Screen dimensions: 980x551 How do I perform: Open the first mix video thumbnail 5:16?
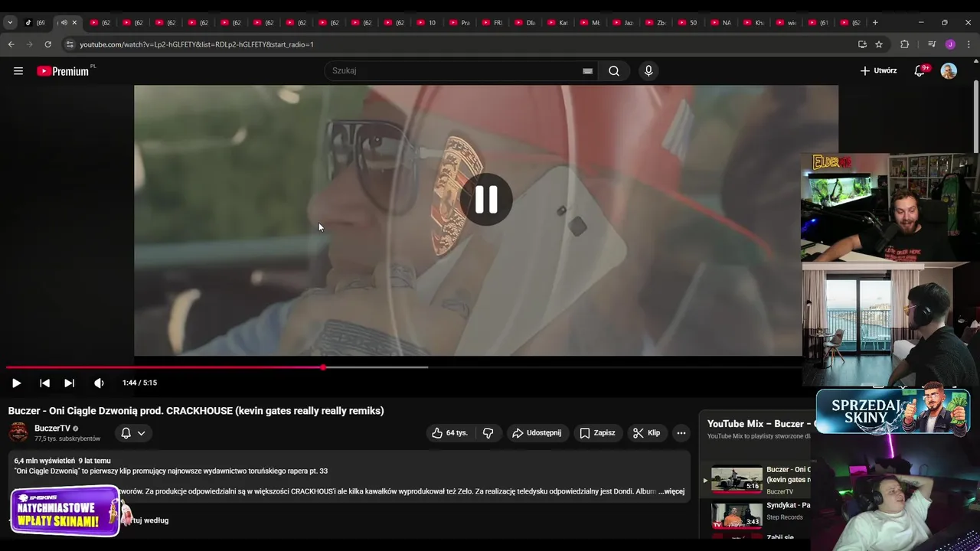coord(737,479)
